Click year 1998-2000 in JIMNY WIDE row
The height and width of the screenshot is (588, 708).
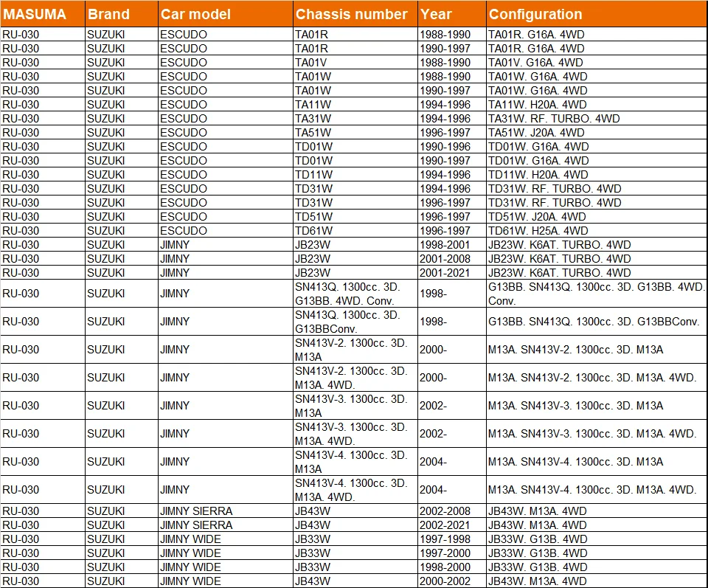pos(452,567)
